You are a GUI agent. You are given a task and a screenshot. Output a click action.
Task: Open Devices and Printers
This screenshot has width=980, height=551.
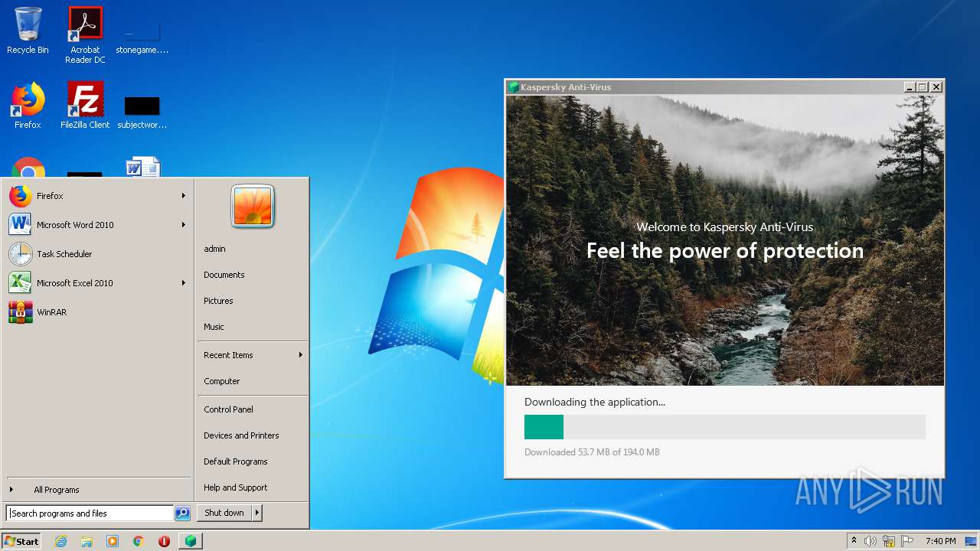tap(241, 435)
